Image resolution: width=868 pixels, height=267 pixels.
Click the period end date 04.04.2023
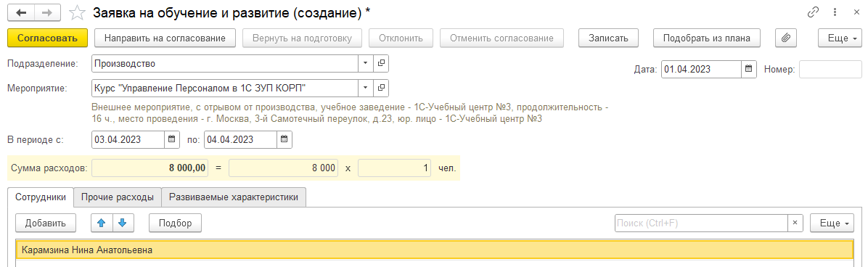[x=240, y=139]
